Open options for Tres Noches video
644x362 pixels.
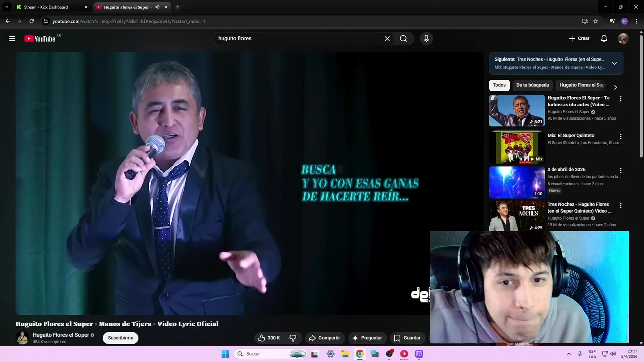(x=620, y=205)
